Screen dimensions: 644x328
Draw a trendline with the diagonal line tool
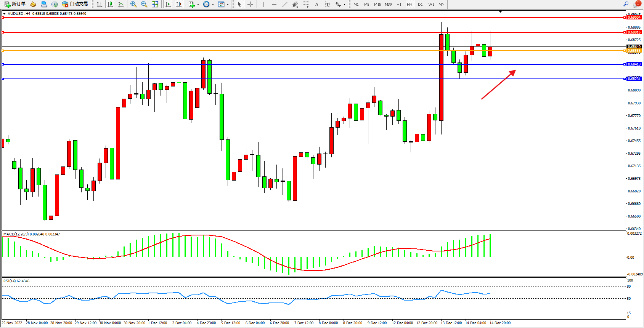coord(284,4)
